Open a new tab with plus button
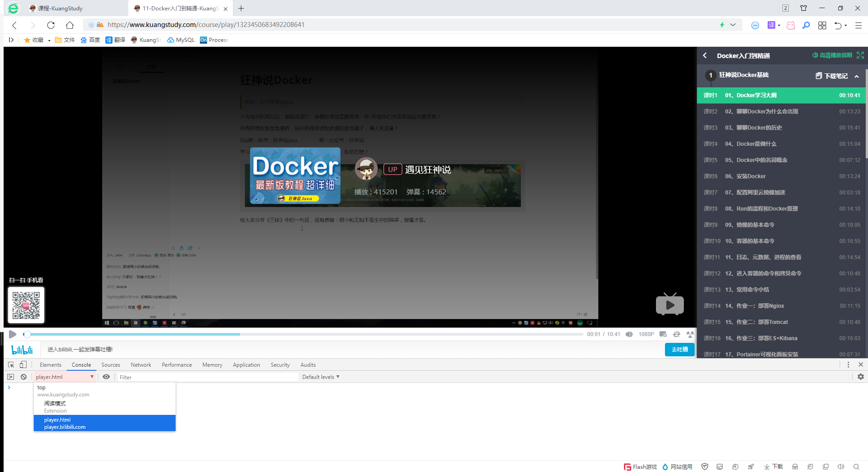This screenshot has width=868, height=472. pos(241,8)
